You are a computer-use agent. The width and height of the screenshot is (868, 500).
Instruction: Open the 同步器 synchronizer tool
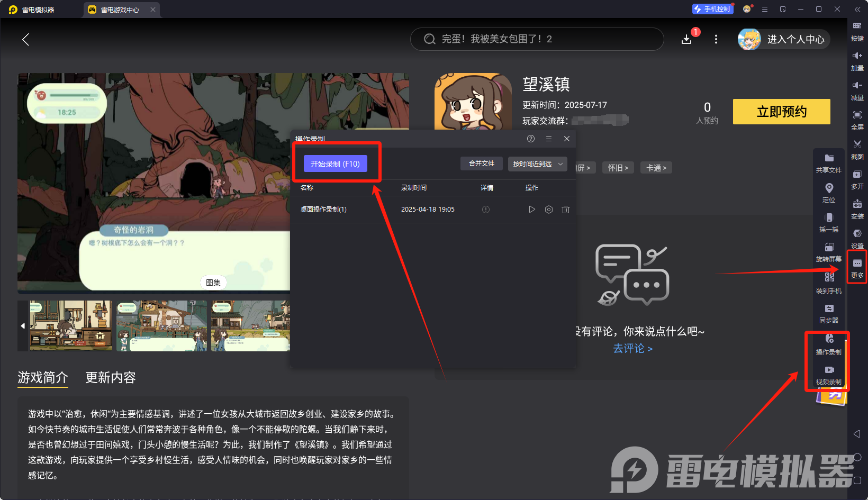coord(829,313)
